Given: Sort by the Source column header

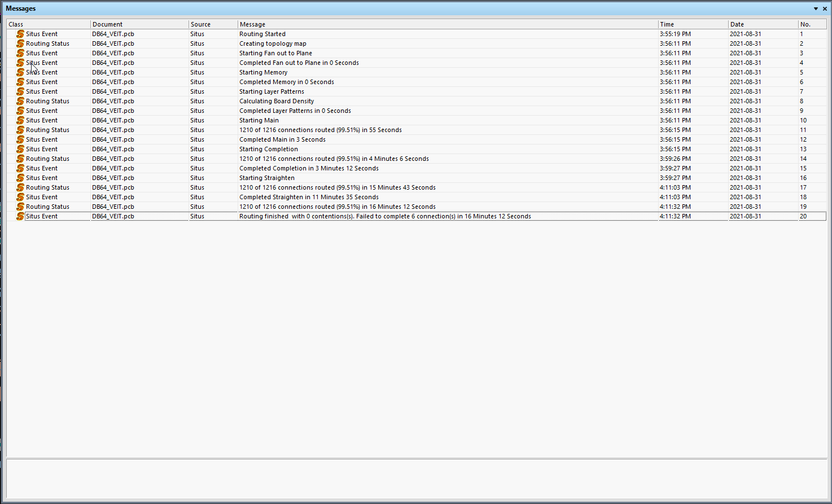Looking at the screenshot, I should 213,24.
